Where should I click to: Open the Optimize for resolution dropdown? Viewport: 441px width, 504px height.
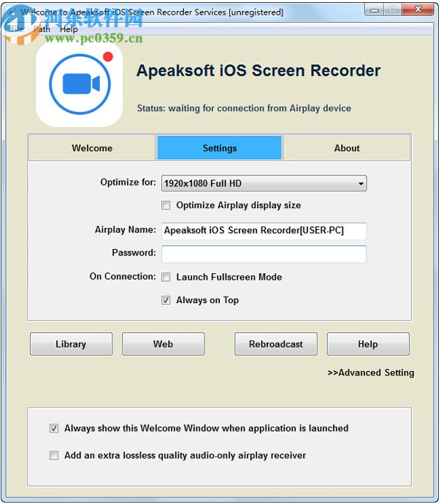264,183
